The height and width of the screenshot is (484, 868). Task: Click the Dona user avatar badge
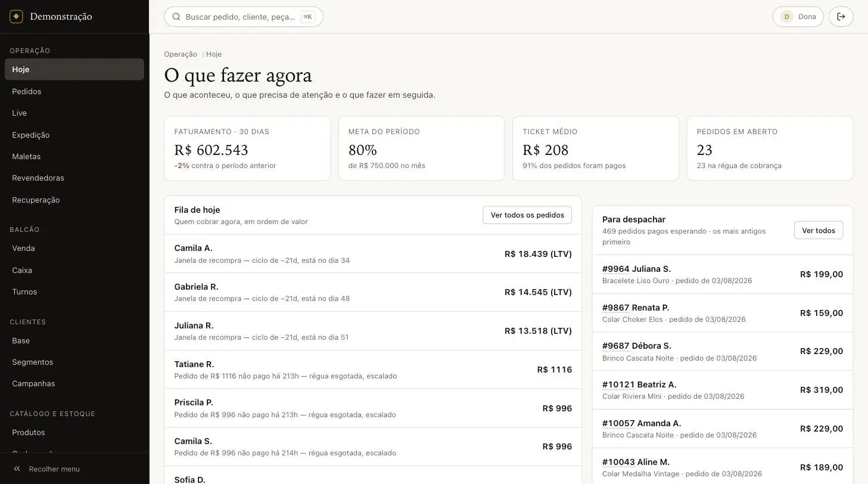click(x=786, y=17)
